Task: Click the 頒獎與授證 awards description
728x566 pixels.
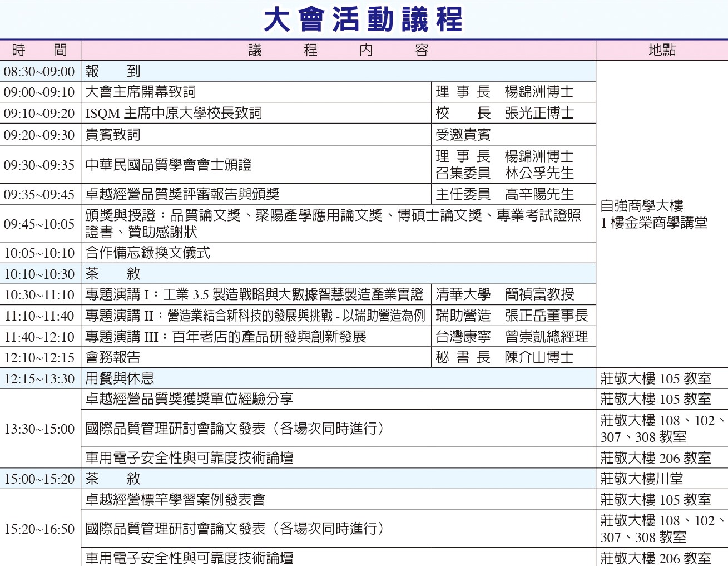Action: click(x=333, y=224)
